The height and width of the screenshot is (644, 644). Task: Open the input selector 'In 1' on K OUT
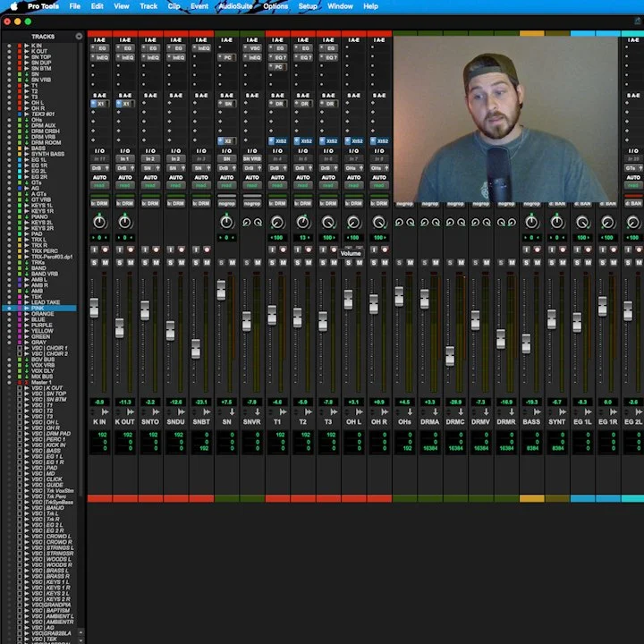pyautogui.click(x=125, y=159)
